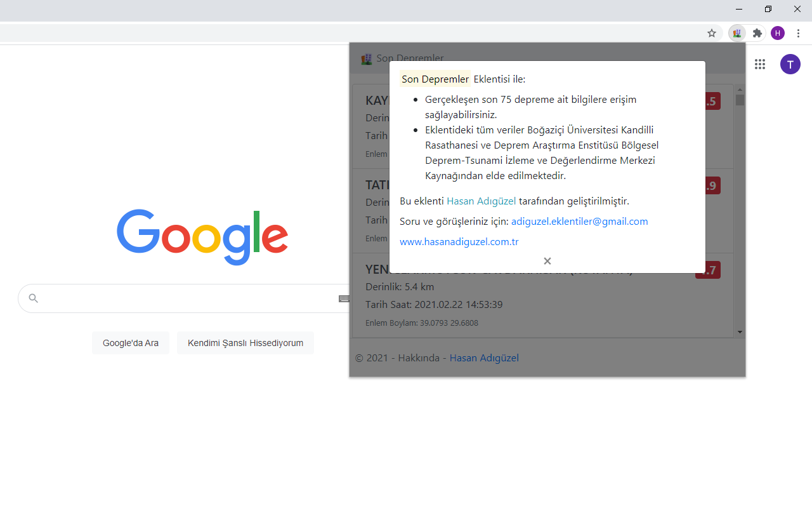Click Hasan Adıgüzel link in popup footer

[484, 358]
